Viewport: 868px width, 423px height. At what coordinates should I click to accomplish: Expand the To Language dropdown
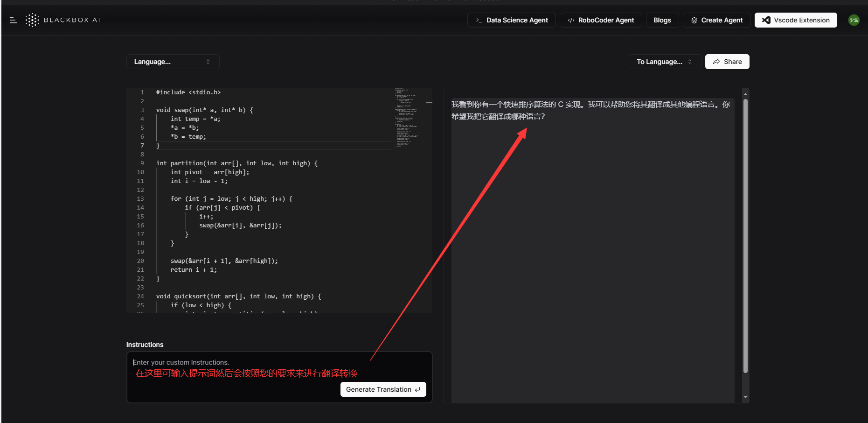coord(664,62)
